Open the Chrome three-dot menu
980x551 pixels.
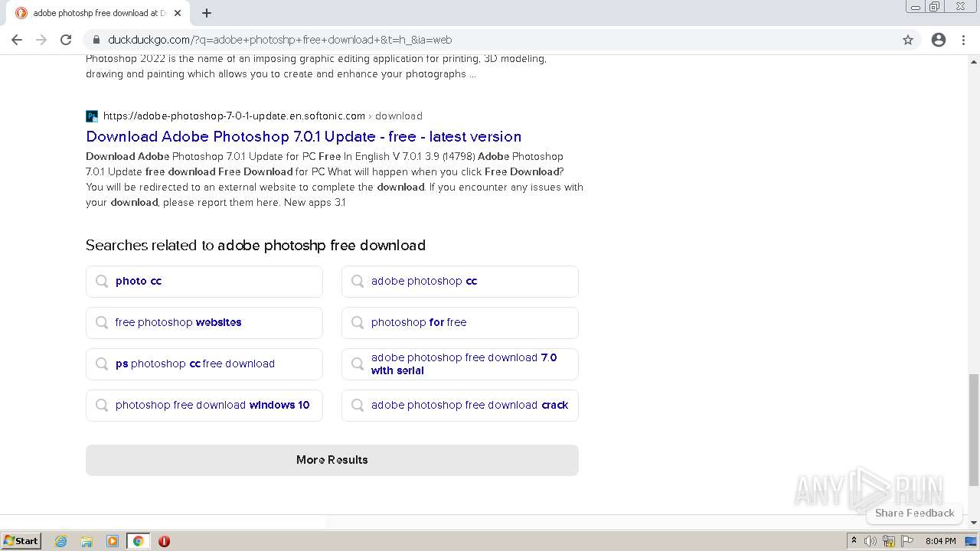[x=963, y=40]
